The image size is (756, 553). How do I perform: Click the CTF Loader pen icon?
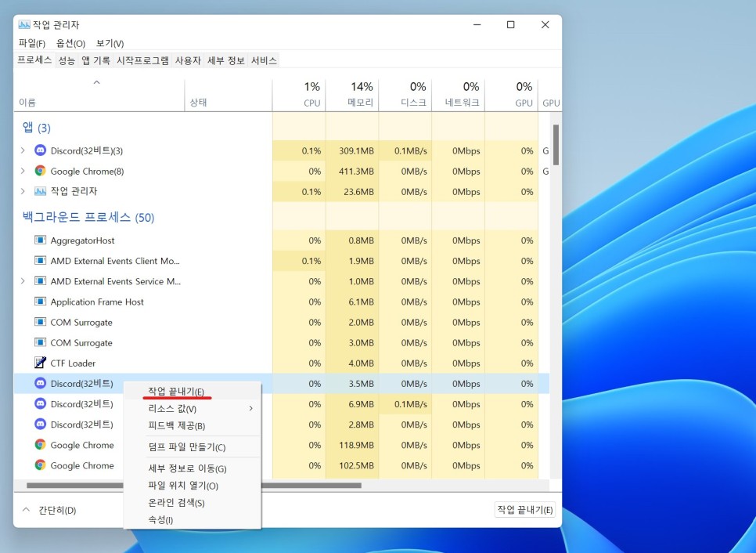click(40, 363)
